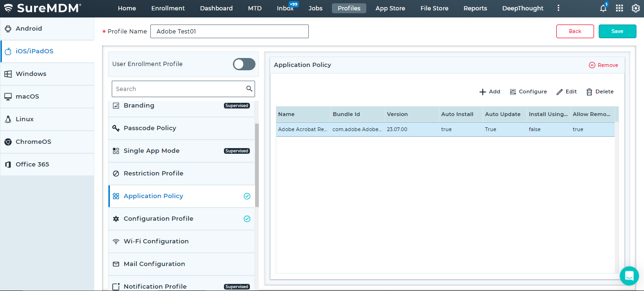Click the payload Search box
Image resolution: width=644 pixels, height=291 pixels.
(183, 89)
